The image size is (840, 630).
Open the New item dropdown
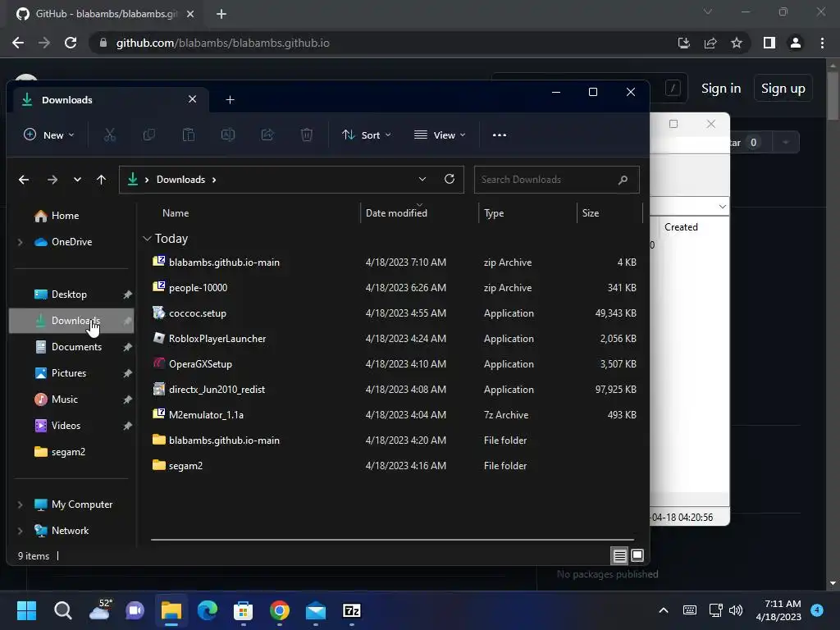point(48,135)
